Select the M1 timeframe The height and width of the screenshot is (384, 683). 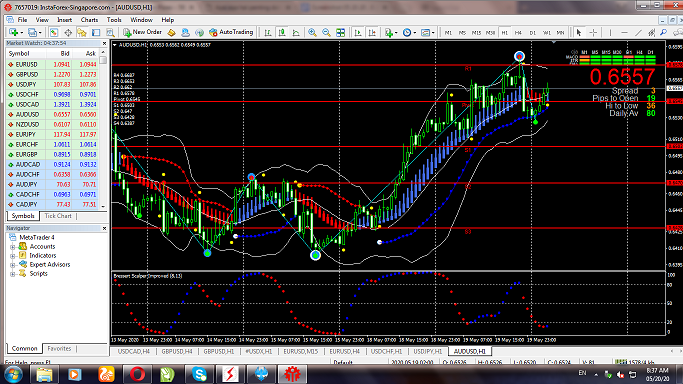(x=448, y=33)
